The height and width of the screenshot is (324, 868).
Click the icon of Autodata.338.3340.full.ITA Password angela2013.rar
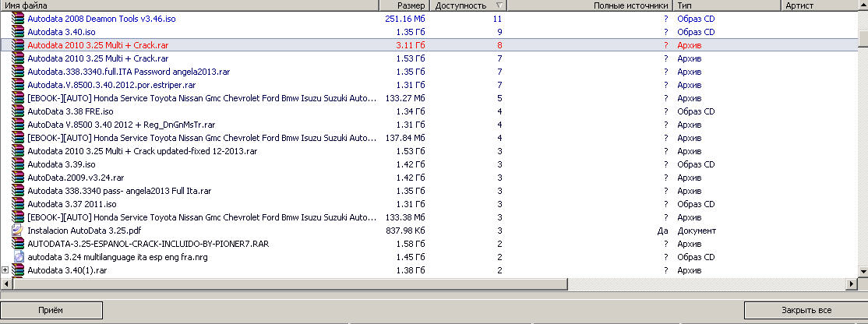pyautogui.click(x=18, y=72)
